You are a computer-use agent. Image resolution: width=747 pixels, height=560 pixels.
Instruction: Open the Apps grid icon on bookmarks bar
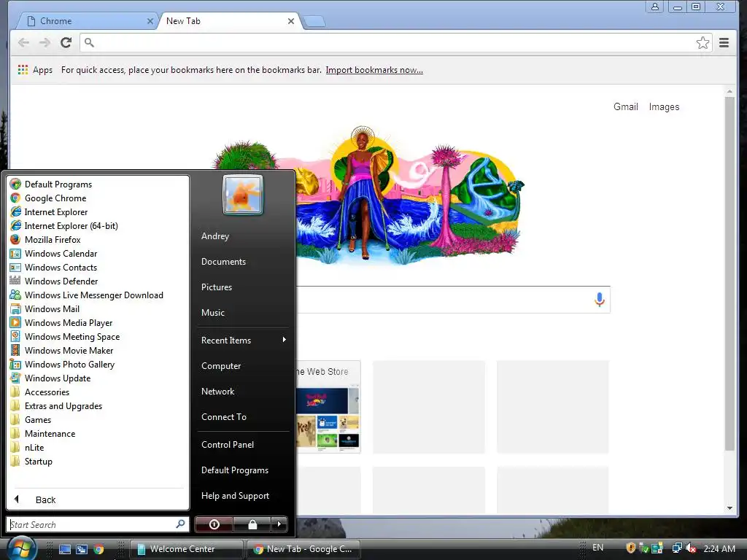(x=23, y=70)
